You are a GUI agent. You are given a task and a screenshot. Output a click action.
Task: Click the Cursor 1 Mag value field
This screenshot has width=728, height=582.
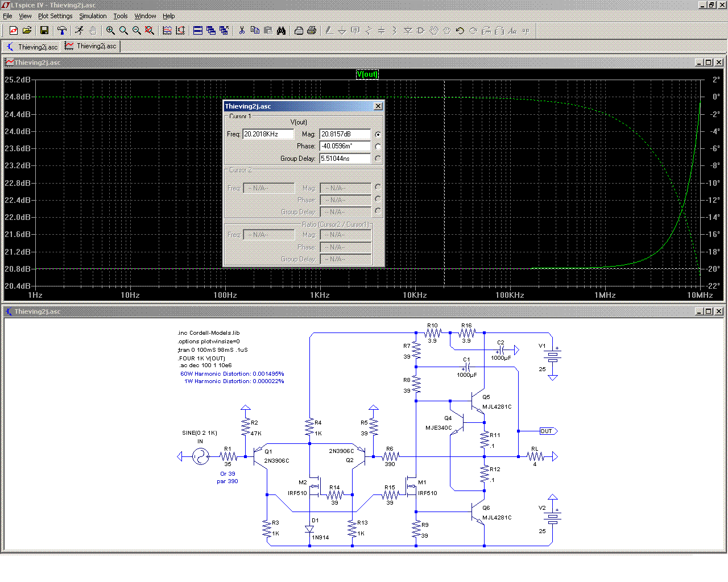point(345,134)
